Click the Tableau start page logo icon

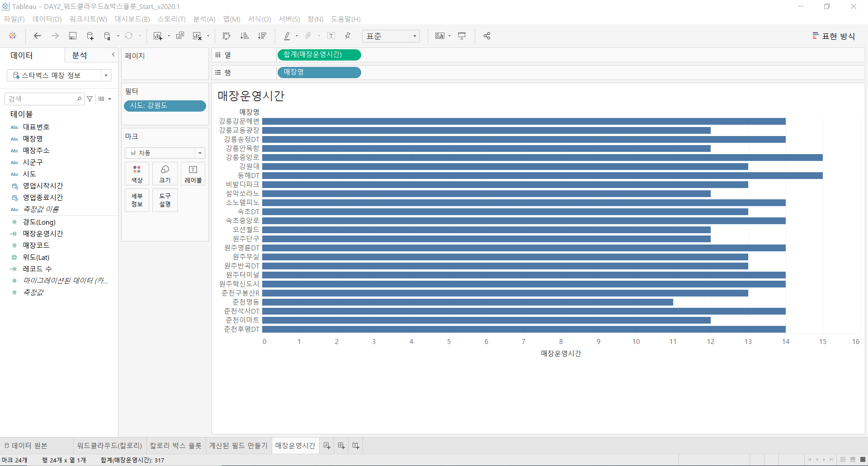pos(13,36)
